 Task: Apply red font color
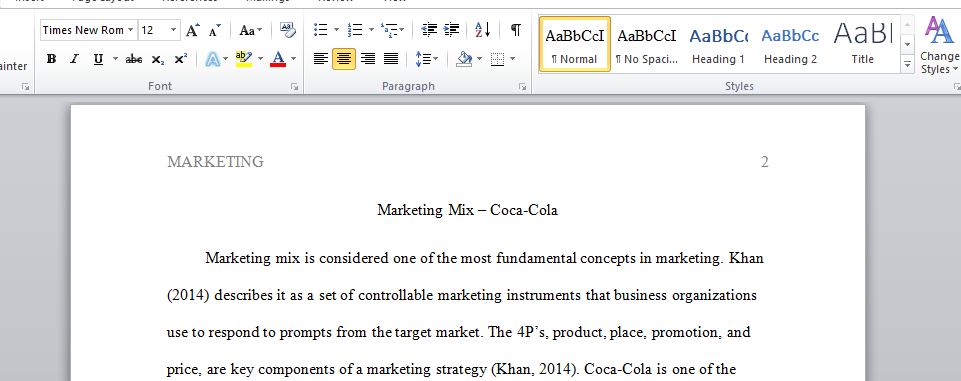click(x=278, y=59)
